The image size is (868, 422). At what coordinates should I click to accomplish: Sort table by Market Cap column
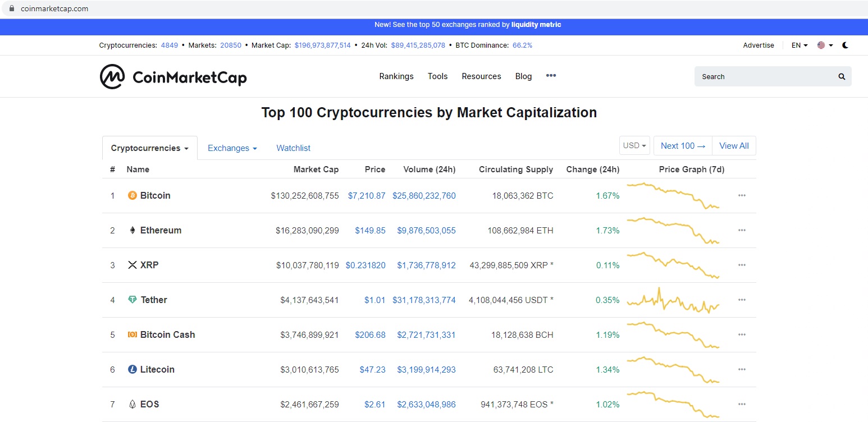[x=316, y=169]
